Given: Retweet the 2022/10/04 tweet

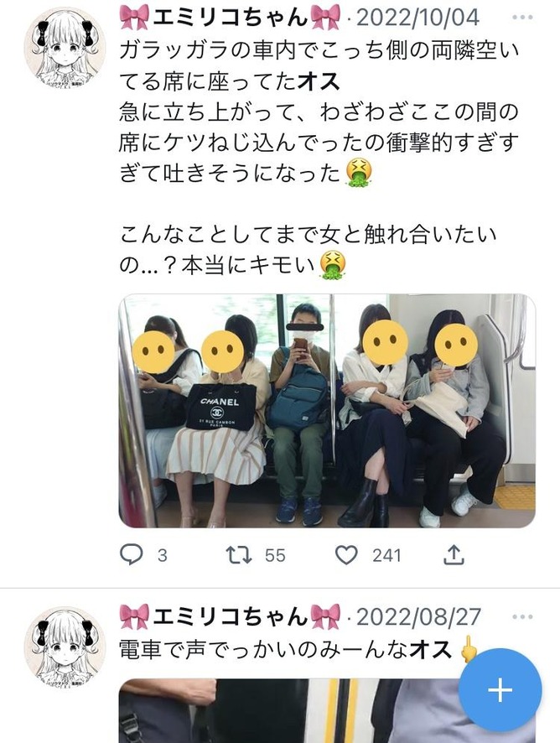Looking at the screenshot, I should (239, 555).
